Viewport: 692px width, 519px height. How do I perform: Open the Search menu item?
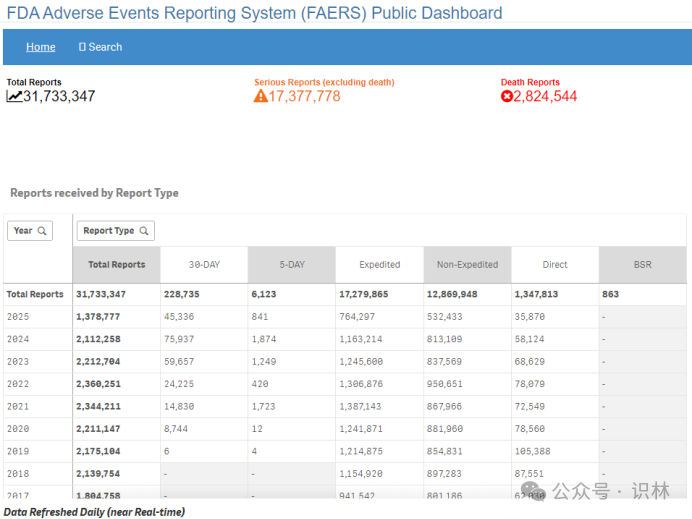(100, 47)
